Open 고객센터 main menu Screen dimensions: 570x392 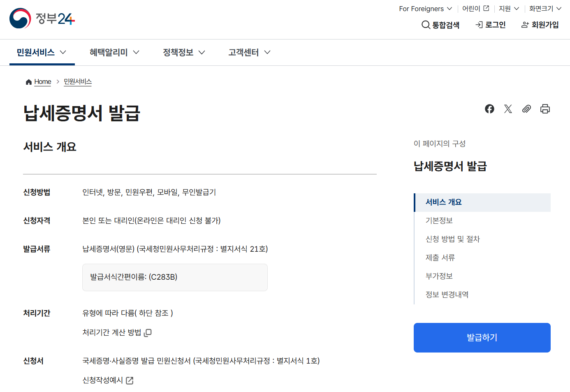pyautogui.click(x=250, y=52)
